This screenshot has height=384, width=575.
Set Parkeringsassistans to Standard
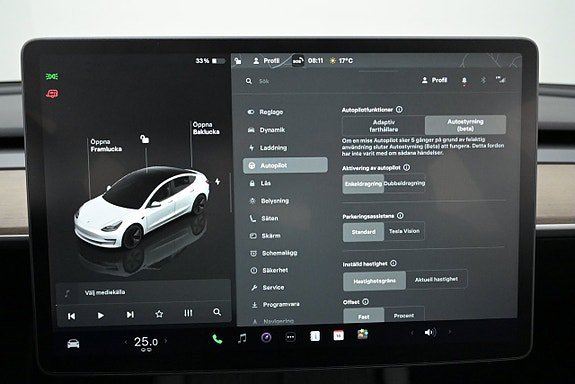tap(363, 232)
